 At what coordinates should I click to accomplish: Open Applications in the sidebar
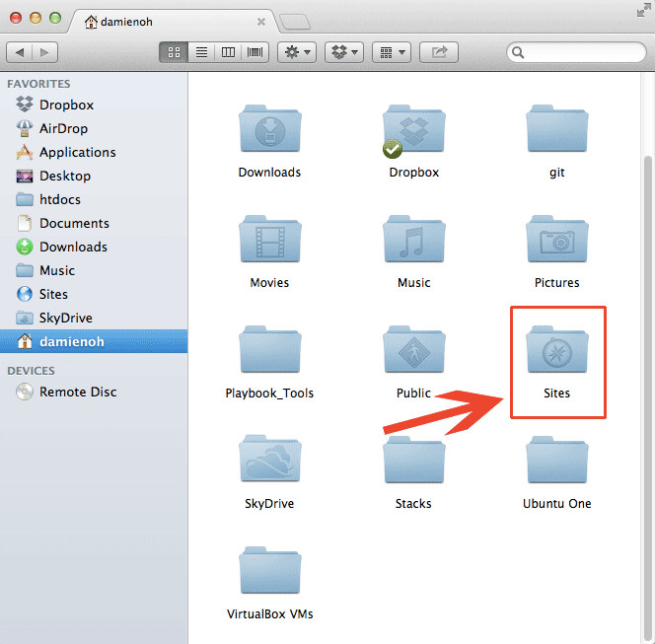94,153
